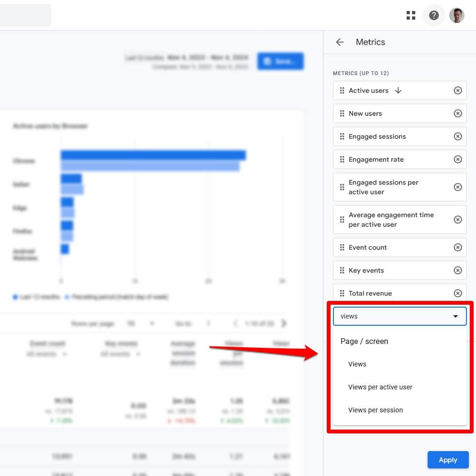Remove the "New users" metric
476x476 pixels.
458,113
